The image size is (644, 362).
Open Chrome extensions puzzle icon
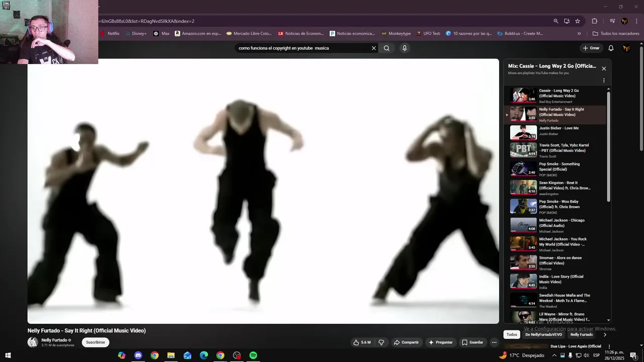[595, 21]
